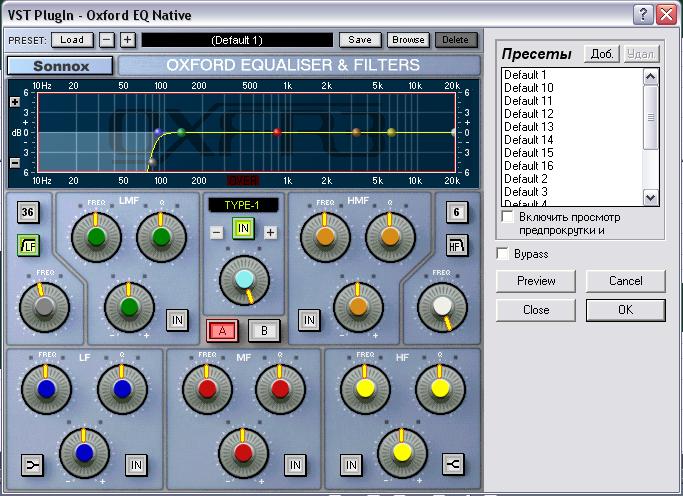Toggle the master EQ IN button
The image size is (683, 496).
(x=243, y=229)
